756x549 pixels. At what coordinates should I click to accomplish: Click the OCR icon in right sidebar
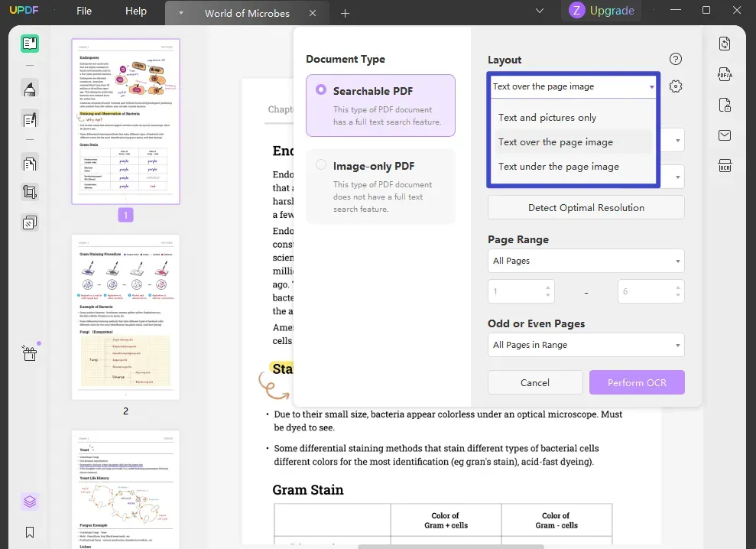coord(724,165)
